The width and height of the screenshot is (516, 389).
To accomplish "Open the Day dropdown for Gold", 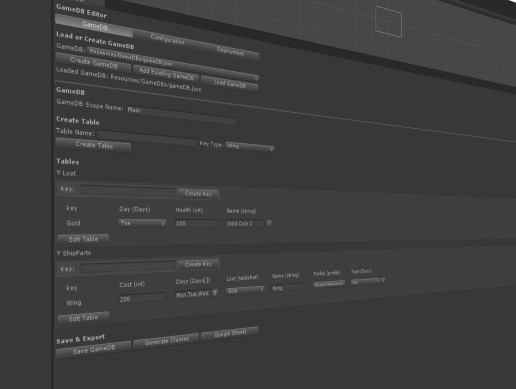I will [142, 223].
